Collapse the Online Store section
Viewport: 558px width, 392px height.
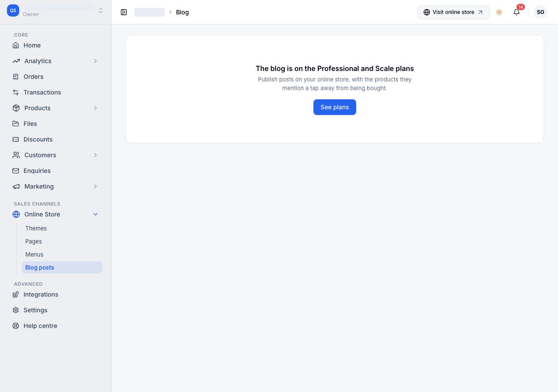(95, 214)
